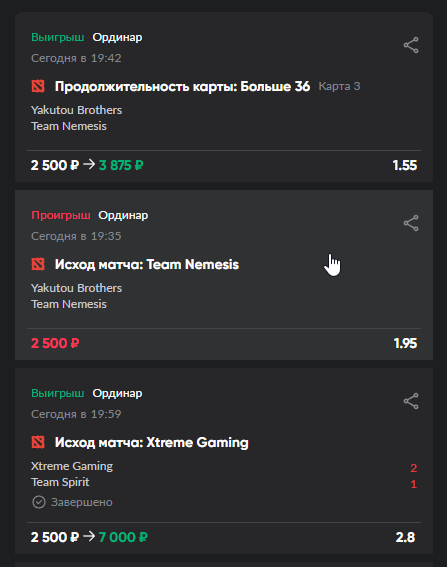Share the lost Team Nemesis bet

(x=411, y=223)
